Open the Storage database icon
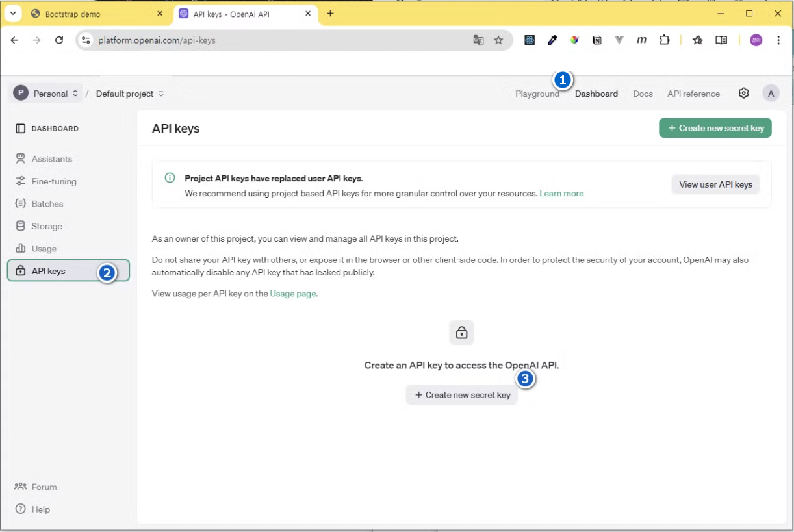The image size is (794, 532). [x=20, y=226]
